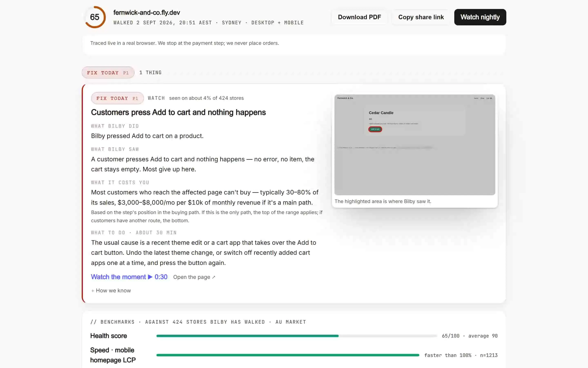The height and width of the screenshot is (368, 588).
Task: Click the WHAT IT COSTS YOU label
Action: (120, 183)
